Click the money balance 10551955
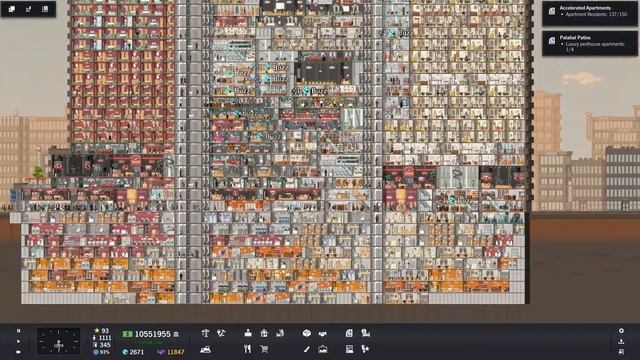 tap(152, 334)
